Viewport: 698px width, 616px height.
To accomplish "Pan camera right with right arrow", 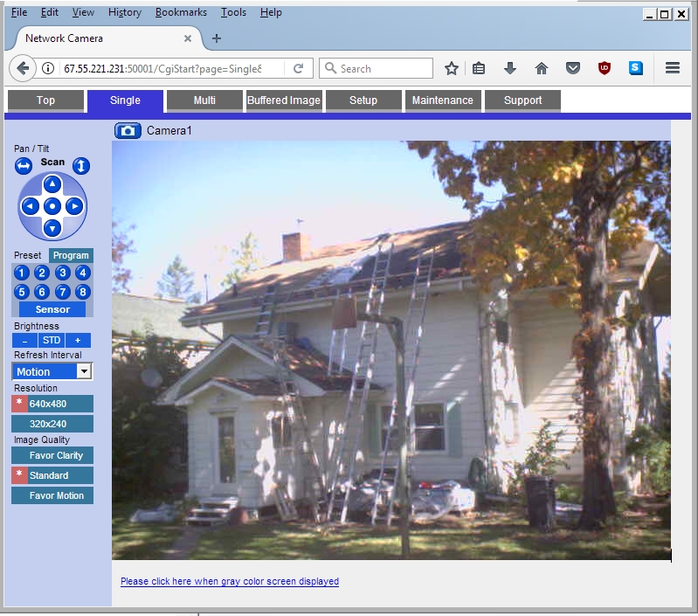I will 74,206.
